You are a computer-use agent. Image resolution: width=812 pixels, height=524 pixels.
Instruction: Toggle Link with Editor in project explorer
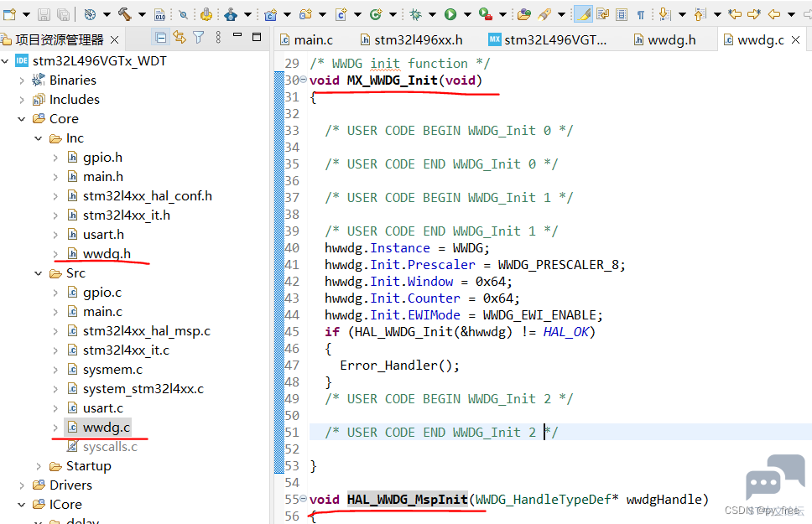tap(180, 37)
